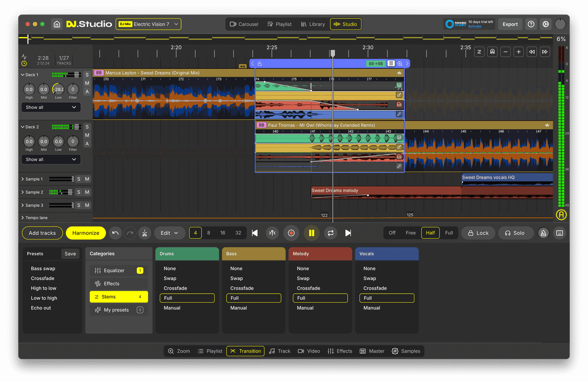Switch to the Library view tab
588x381 pixels.
(x=313, y=24)
